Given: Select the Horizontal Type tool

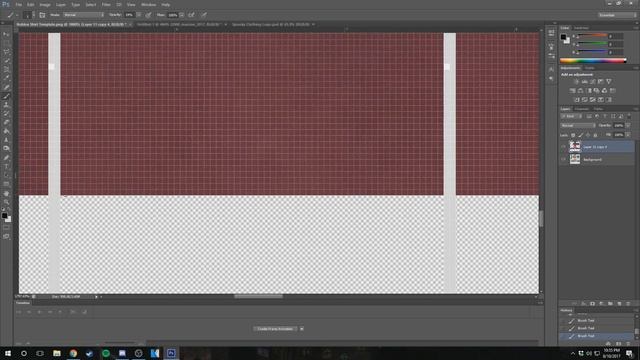Looking at the screenshot, I should pos(6,167).
